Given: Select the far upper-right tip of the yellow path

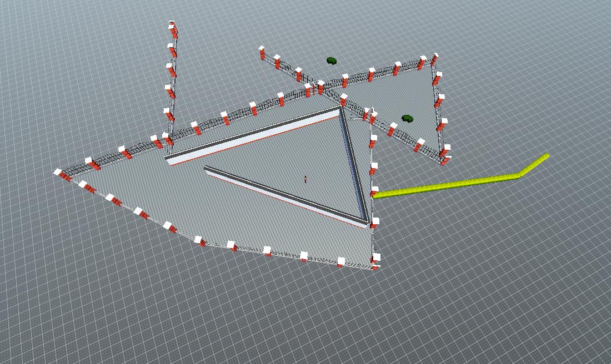Looking at the screenshot, I should coord(547,156).
